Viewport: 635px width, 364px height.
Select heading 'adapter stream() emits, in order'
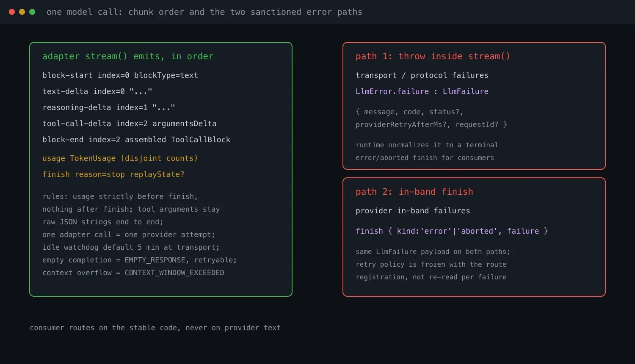pyautogui.click(x=128, y=56)
